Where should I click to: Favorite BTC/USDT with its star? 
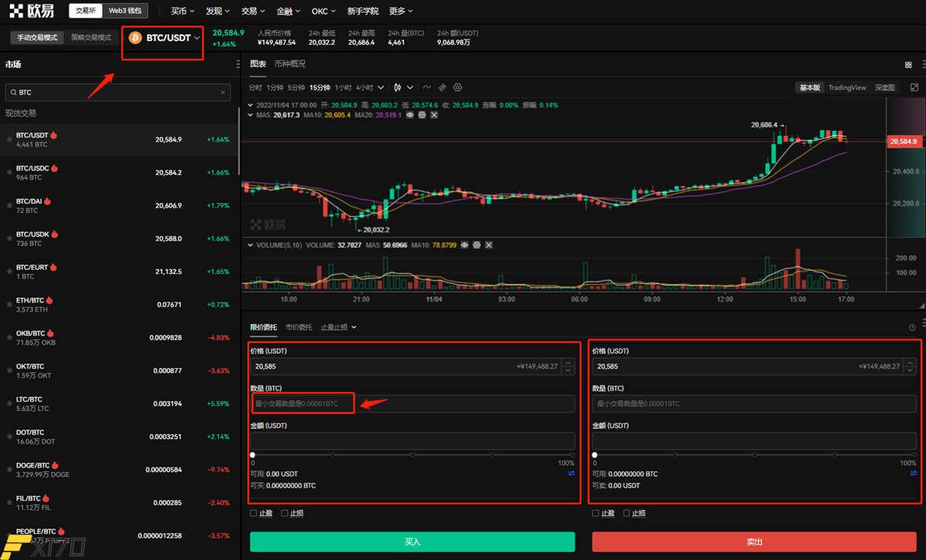pyautogui.click(x=9, y=140)
